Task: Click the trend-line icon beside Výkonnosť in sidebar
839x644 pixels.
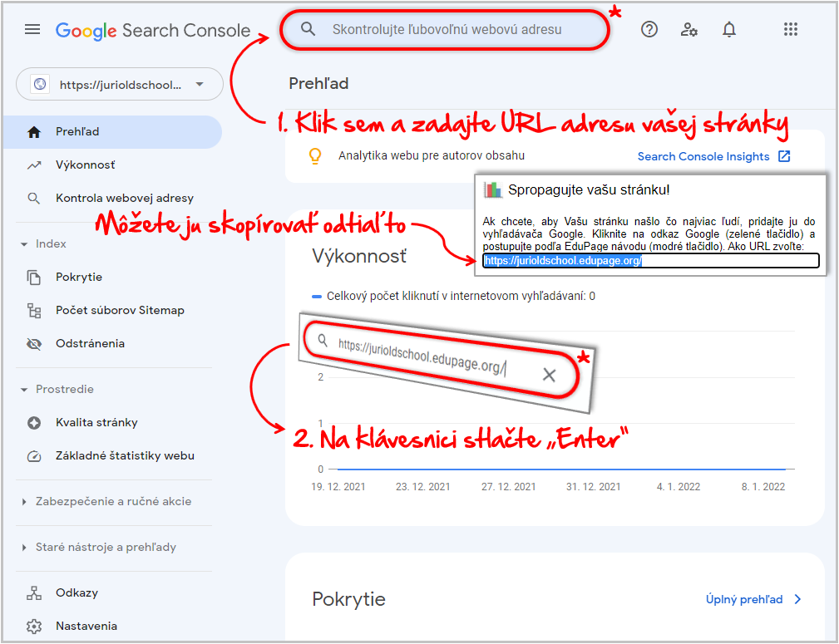Action: pos(34,165)
